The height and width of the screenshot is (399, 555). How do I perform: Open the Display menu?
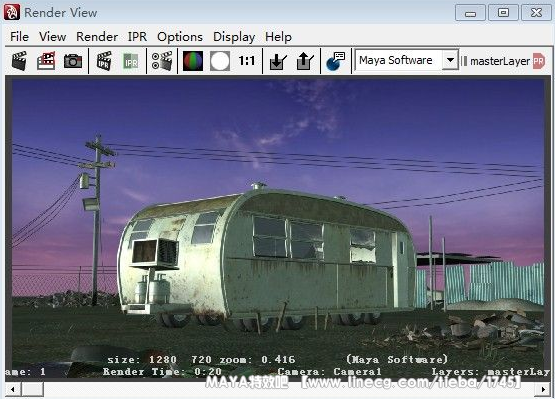(x=234, y=37)
